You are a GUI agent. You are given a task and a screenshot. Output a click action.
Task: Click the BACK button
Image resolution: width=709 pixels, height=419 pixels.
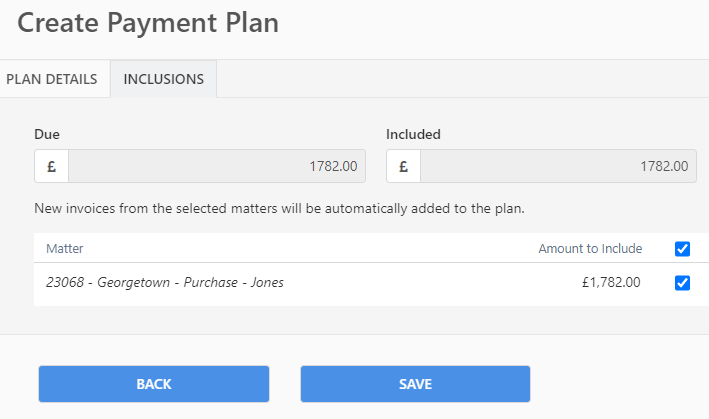coord(154,384)
